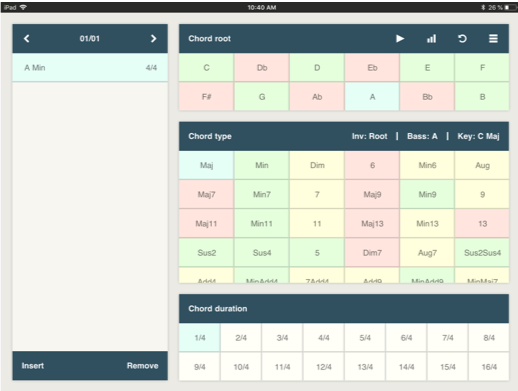The height and width of the screenshot is (391, 518).
Task: Set chord duration to 12/4
Action: (324, 367)
